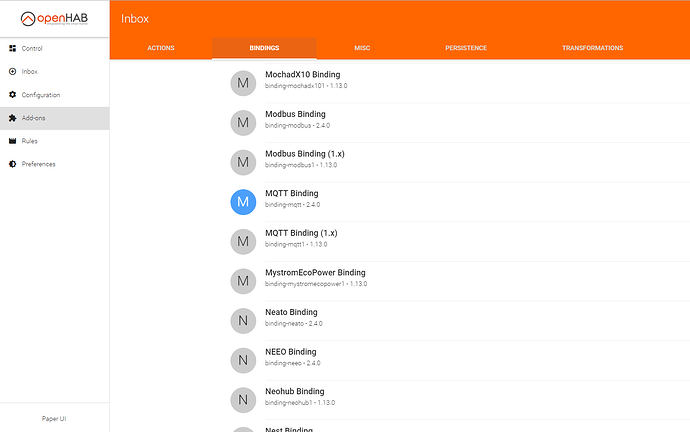Open Rules in the sidebar
The image size is (690, 432).
coord(30,141)
